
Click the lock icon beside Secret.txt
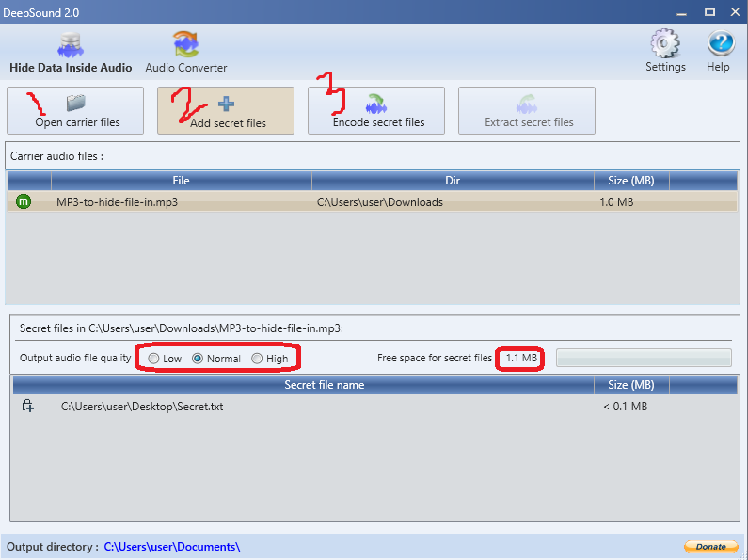27,406
